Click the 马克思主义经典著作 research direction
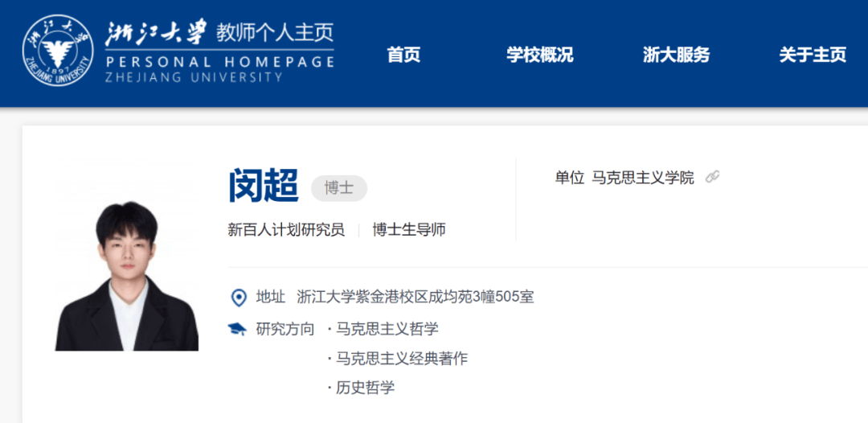 [x=401, y=359]
